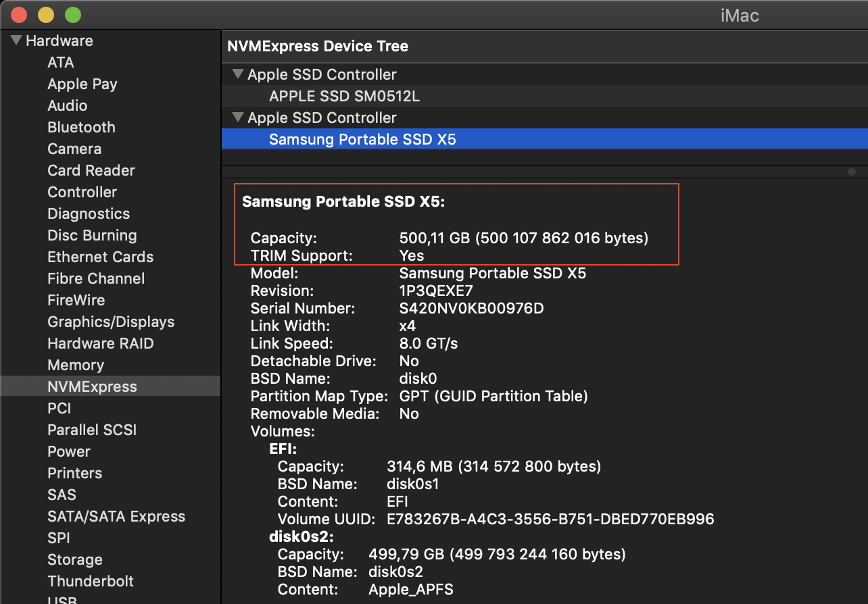868x604 pixels.
Task: Click the iMac window title
Action: (x=740, y=15)
